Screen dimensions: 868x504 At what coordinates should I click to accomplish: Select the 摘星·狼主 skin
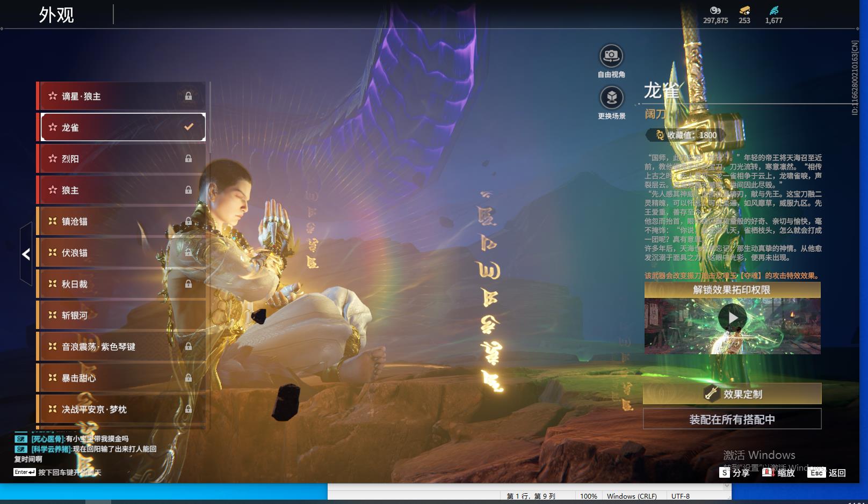121,96
